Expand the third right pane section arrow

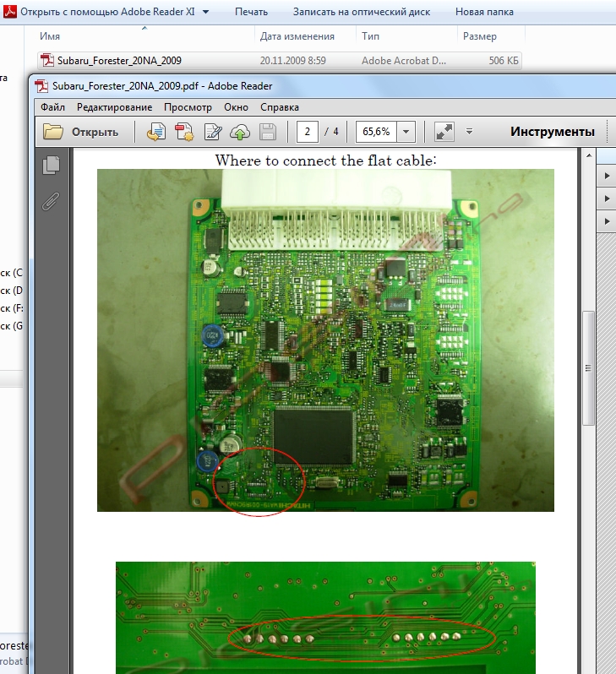point(607,221)
